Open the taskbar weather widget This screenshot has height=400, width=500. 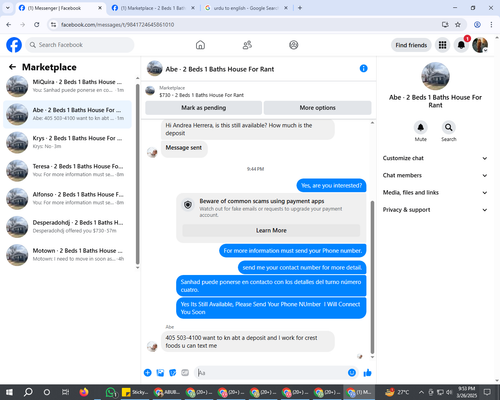point(397,392)
